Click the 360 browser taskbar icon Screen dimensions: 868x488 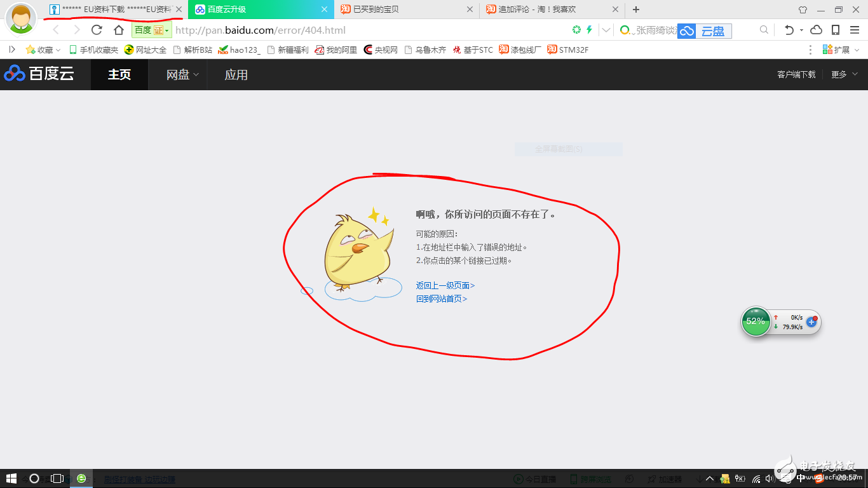pos(81,478)
